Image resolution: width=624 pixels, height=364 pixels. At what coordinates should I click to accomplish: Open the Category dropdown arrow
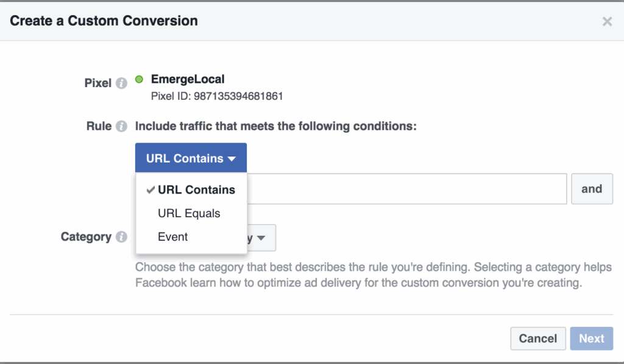pyautogui.click(x=261, y=238)
